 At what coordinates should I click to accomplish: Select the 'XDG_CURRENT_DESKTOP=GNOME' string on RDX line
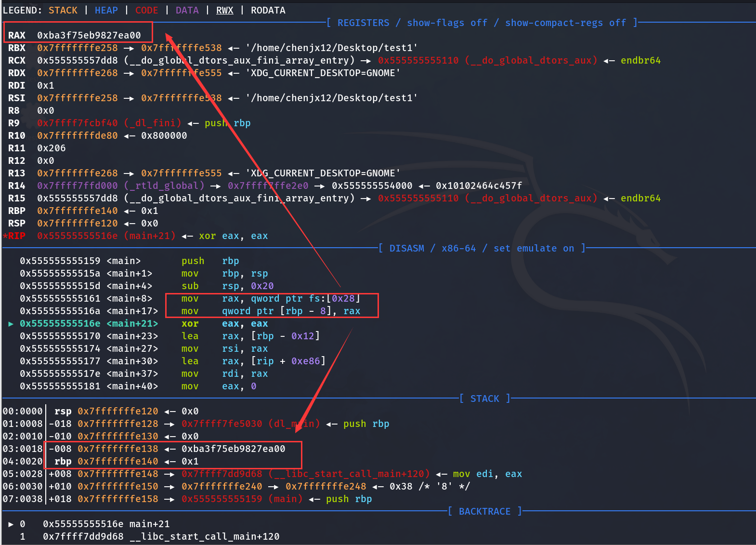323,73
